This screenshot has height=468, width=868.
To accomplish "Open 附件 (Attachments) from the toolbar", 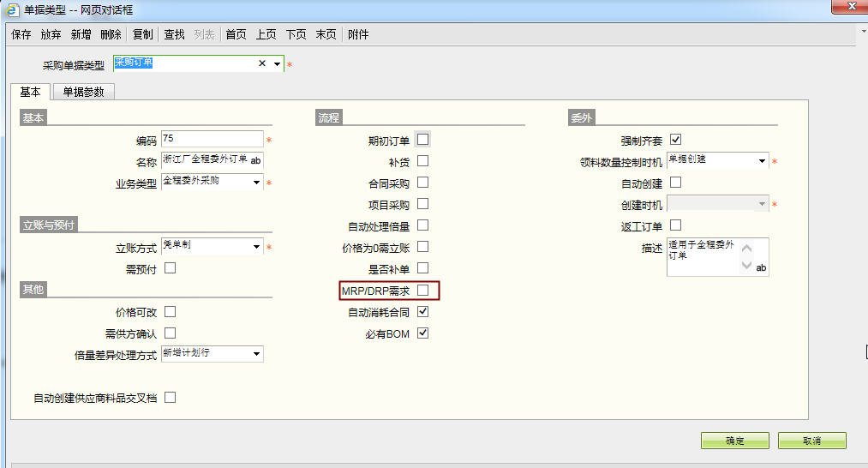I will [x=358, y=34].
